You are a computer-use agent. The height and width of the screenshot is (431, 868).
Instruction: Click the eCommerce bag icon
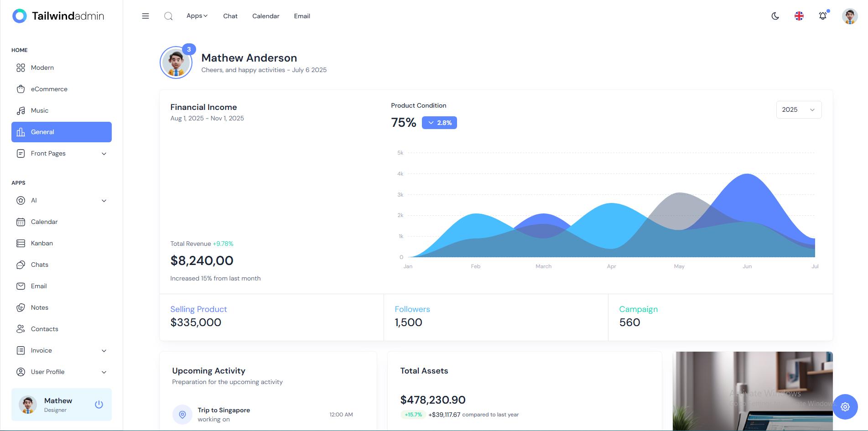pyautogui.click(x=21, y=89)
